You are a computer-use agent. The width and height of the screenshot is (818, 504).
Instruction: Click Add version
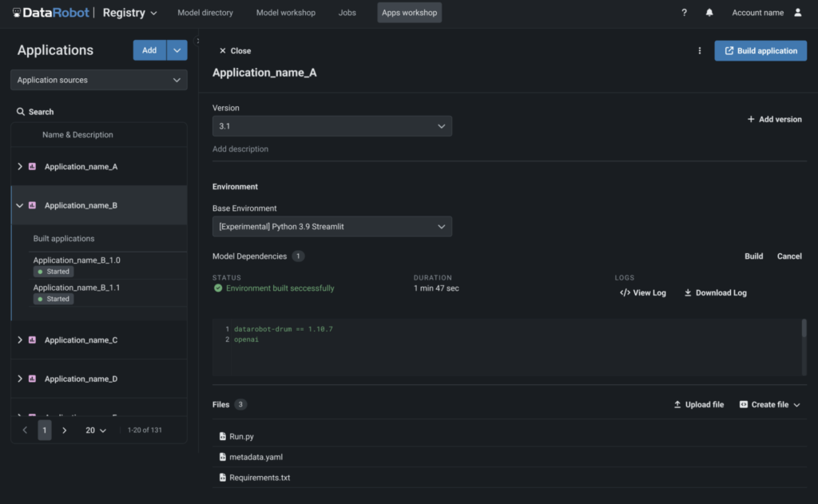[x=773, y=118]
